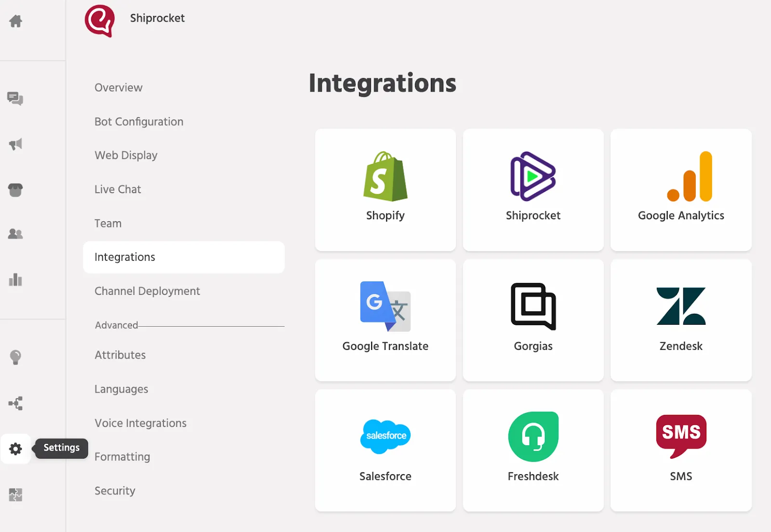Click the Google Analytics card label

[681, 216]
